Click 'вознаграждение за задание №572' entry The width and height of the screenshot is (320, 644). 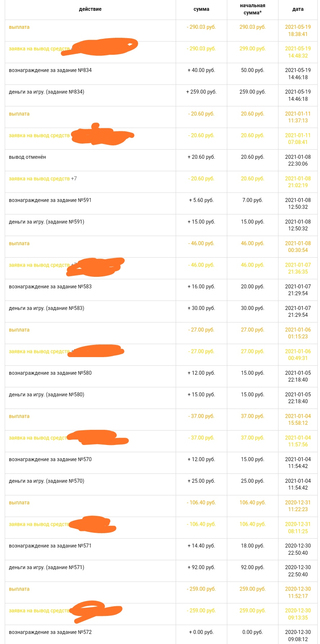50,632
